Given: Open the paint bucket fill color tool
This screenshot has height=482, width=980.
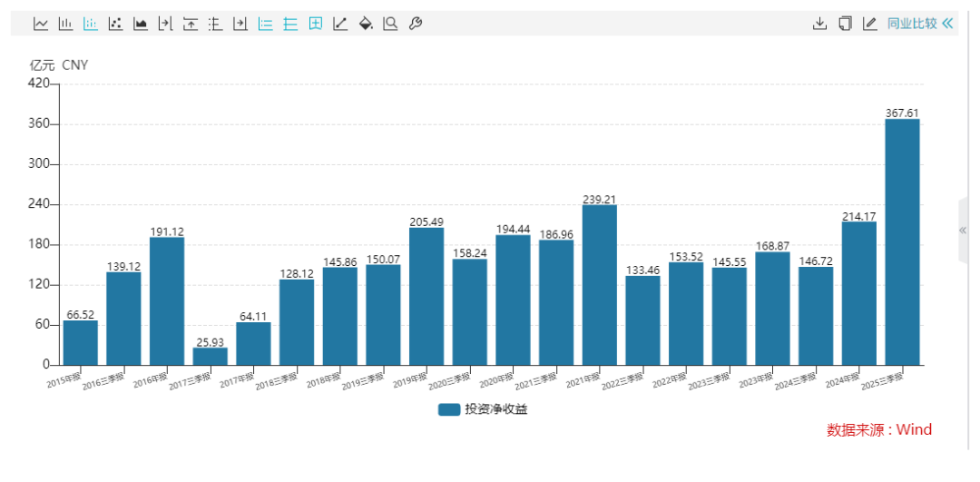Looking at the screenshot, I should [366, 24].
